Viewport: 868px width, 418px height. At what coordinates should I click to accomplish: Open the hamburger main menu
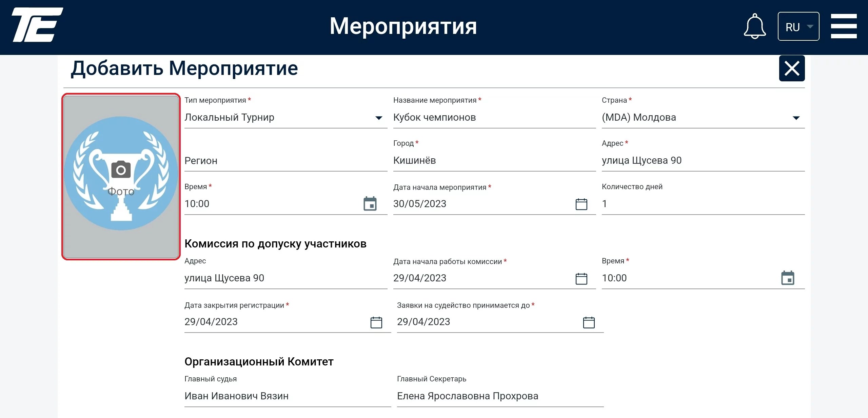844,26
